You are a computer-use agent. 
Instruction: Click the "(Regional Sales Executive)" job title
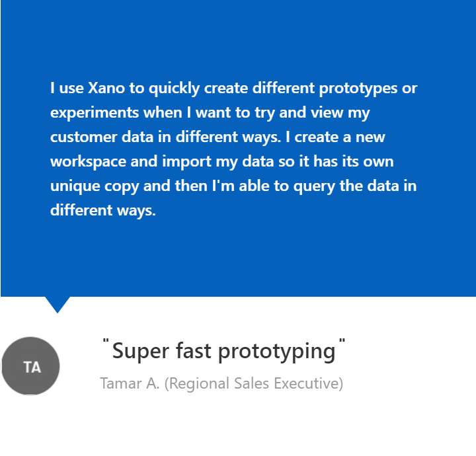[254, 383]
